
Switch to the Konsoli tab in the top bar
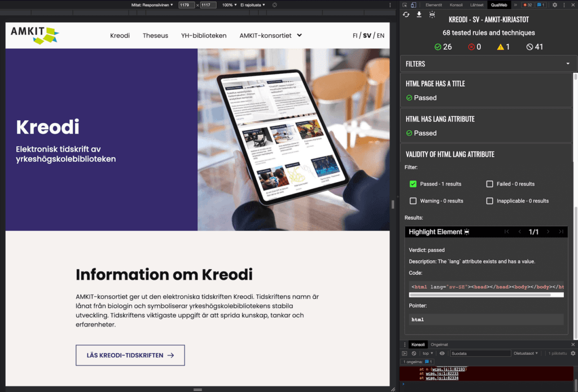coord(456,5)
